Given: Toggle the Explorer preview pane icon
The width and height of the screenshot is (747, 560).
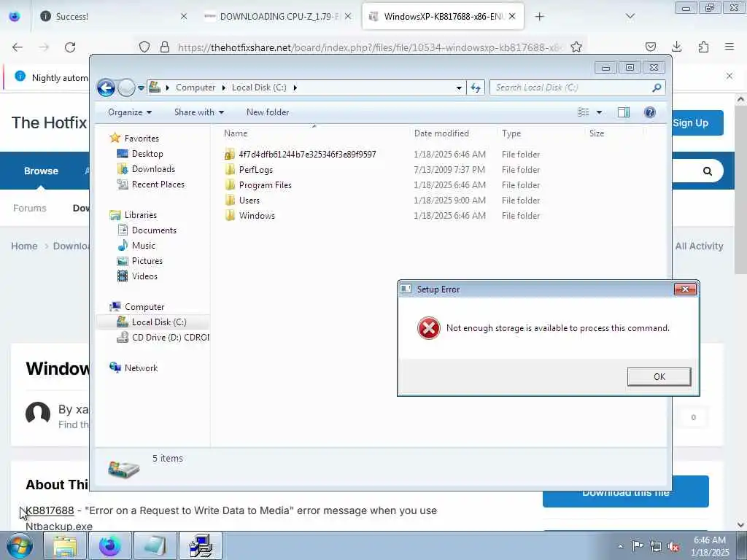Looking at the screenshot, I should [x=624, y=112].
